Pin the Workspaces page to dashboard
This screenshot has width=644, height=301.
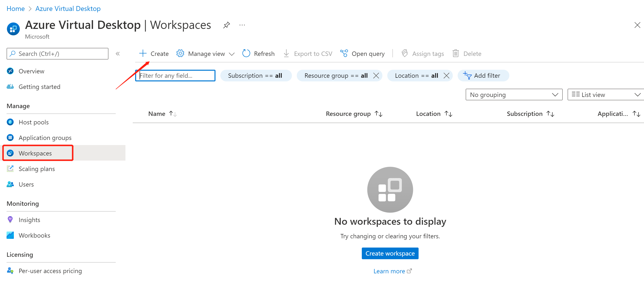pyautogui.click(x=226, y=25)
